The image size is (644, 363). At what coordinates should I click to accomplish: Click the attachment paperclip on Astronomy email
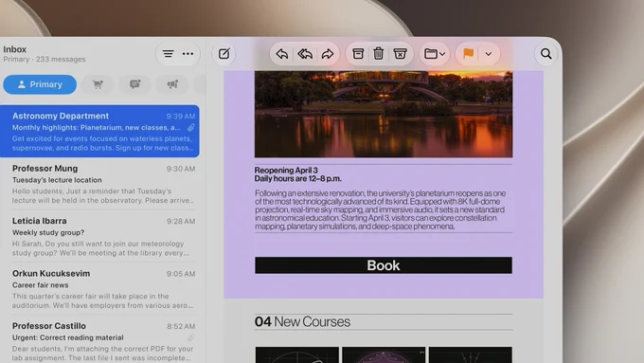pyautogui.click(x=191, y=127)
